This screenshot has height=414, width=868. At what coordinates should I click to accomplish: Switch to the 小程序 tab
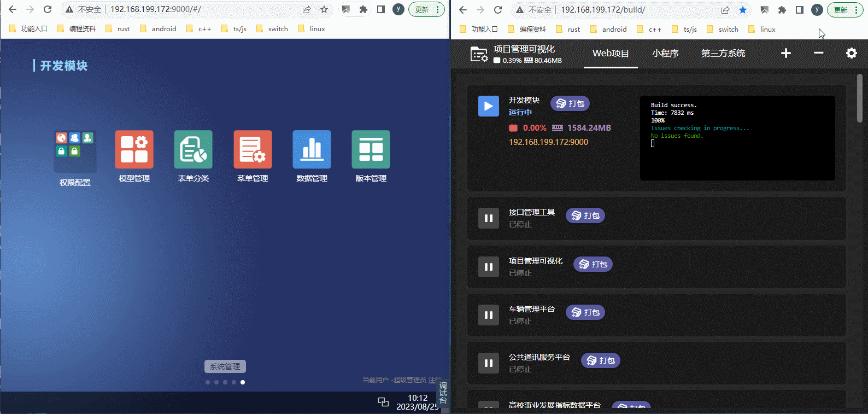(665, 53)
